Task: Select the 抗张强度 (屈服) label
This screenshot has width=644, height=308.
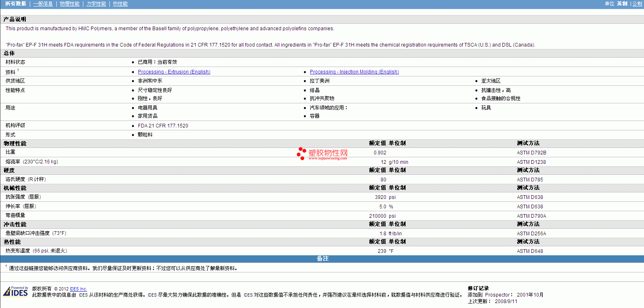Action: (x=23, y=197)
